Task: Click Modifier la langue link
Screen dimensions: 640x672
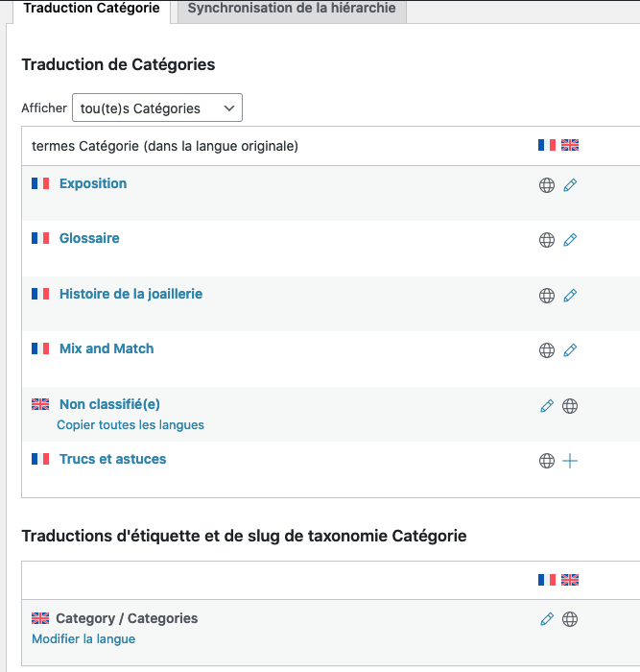Action: pos(83,638)
